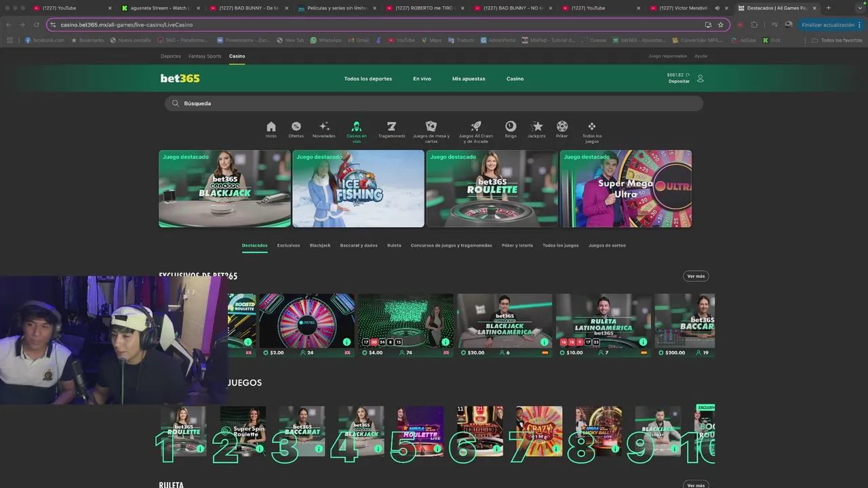Open the Gmail bookmark
The width and height of the screenshot is (868, 488).
[358, 40]
